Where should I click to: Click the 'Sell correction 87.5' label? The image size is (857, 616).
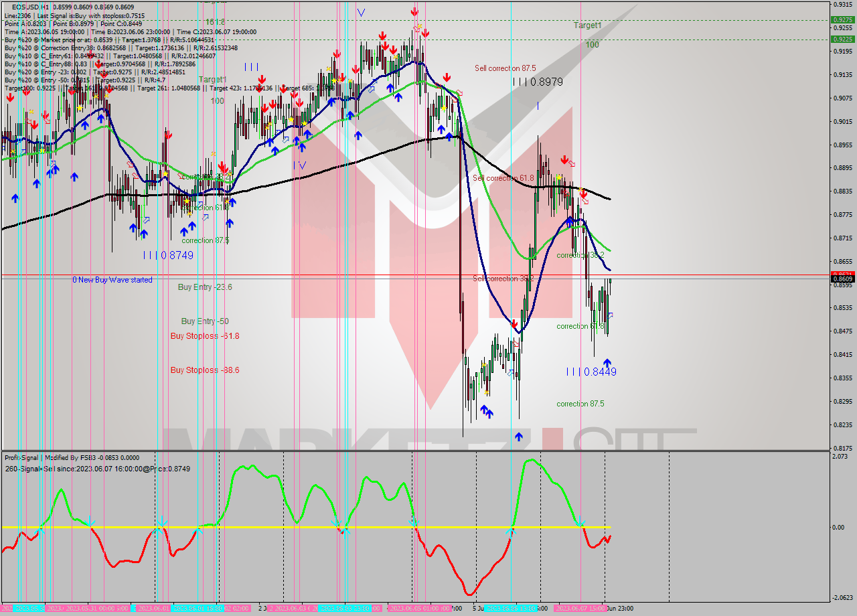[x=505, y=68]
